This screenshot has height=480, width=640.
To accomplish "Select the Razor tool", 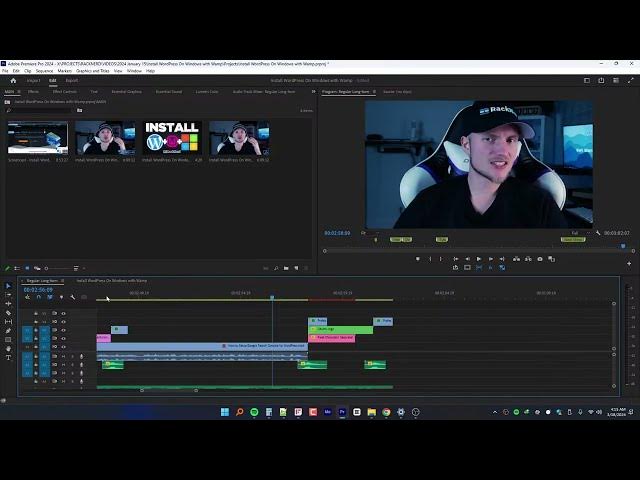I will pos(9,313).
